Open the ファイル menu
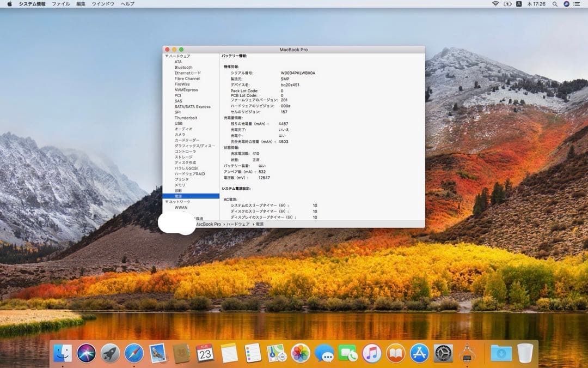588x368 pixels. point(61,4)
